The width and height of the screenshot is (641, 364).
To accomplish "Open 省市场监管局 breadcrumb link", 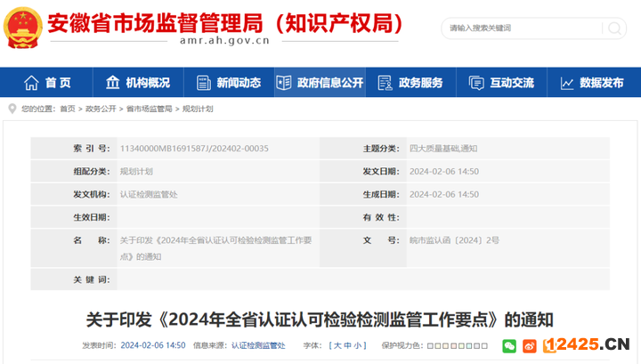I will tap(150, 109).
